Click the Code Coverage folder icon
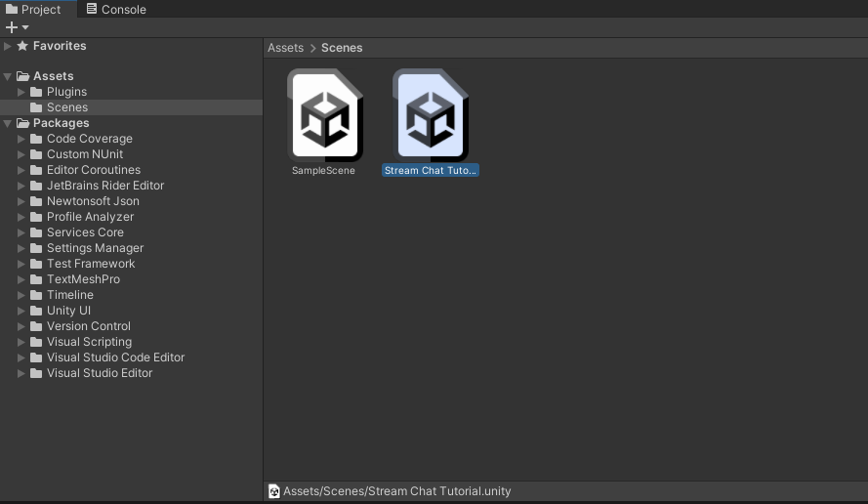Screen dimensions: 868x504 (36, 139)
